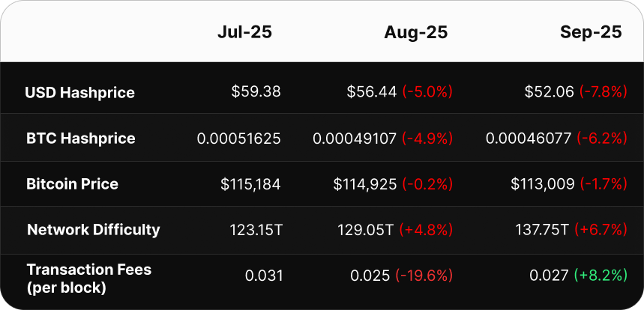
Task: Click the 0.00046077 September value
Action: pos(528,139)
